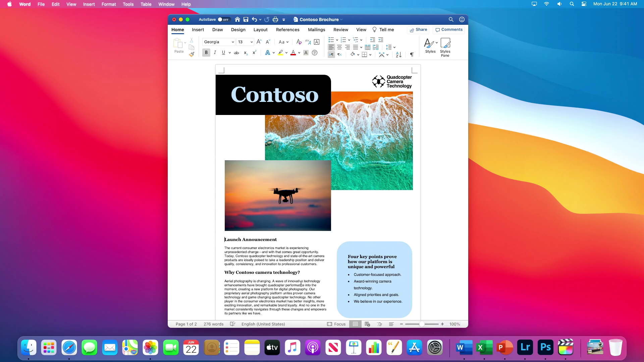Apply italic formatting
Image resolution: width=644 pixels, height=362 pixels.
215,53
